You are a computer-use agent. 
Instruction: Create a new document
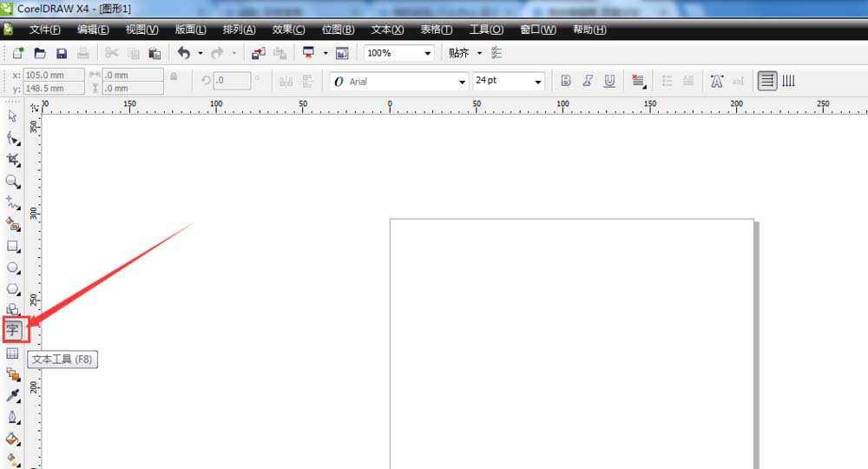coord(18,53)
